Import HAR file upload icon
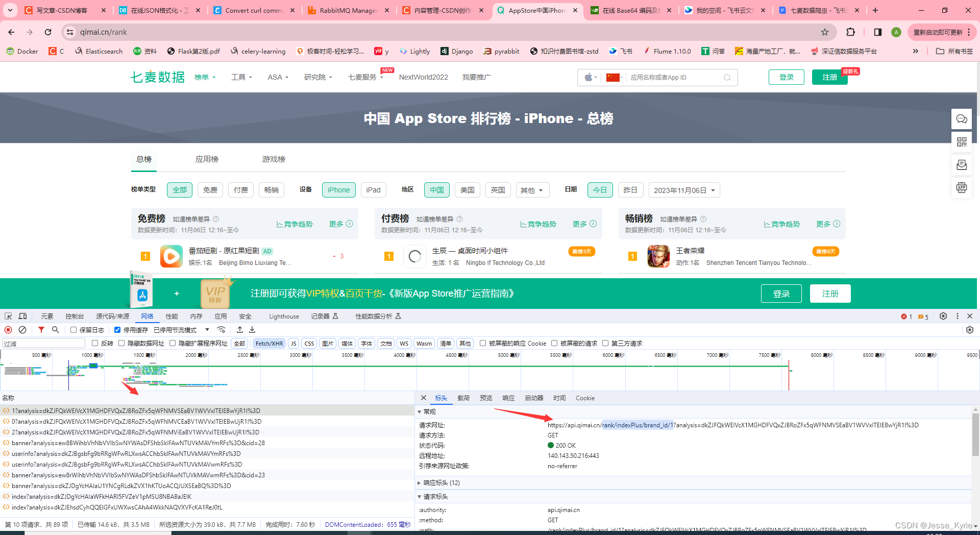This screenshot has height=535, width=980. point(240,330)
